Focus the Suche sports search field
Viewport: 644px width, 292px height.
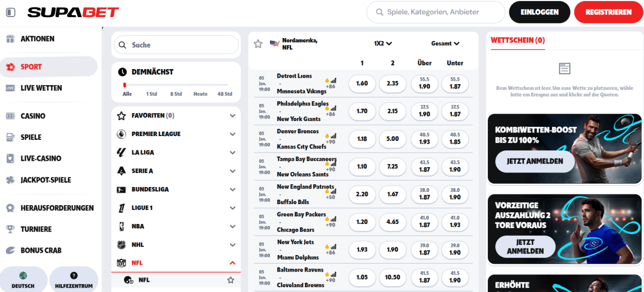point(175,45)
